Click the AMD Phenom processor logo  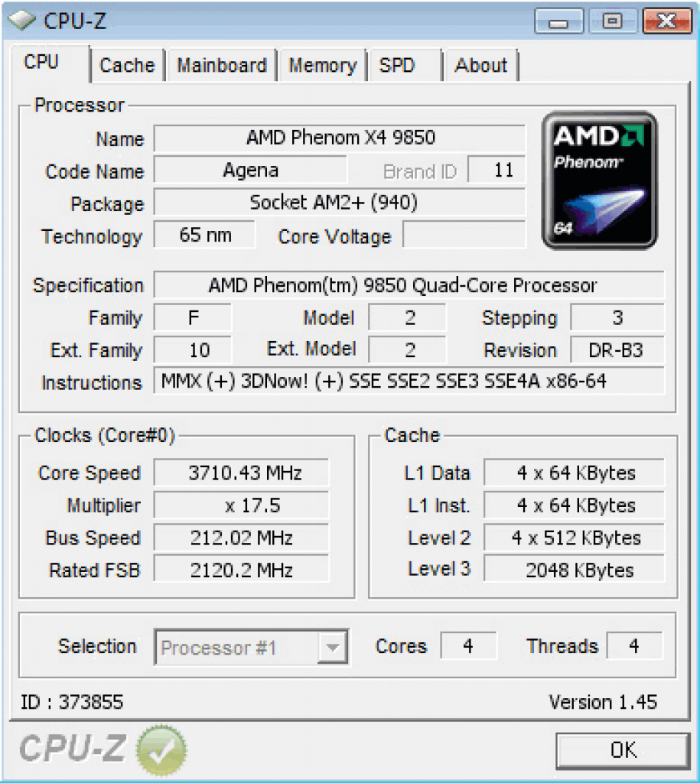pos(599,180)
